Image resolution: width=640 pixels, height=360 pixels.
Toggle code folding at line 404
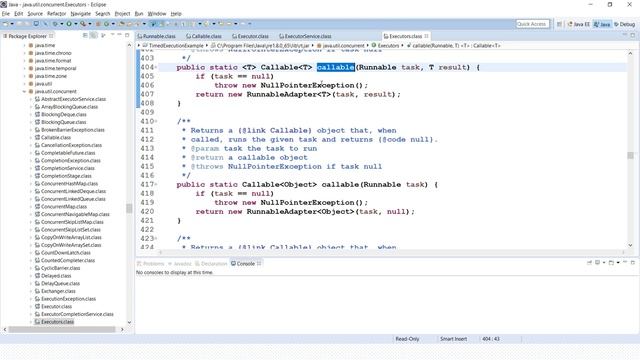point(156,67)
